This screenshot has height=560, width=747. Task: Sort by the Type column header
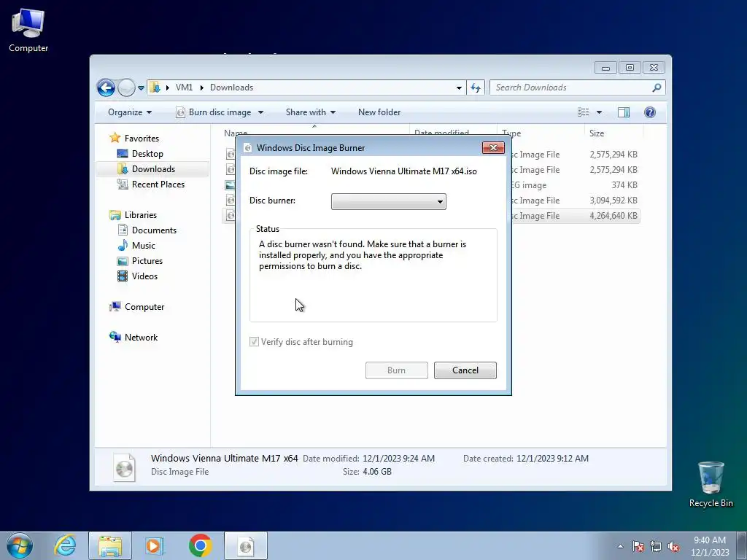coord(542,133)
